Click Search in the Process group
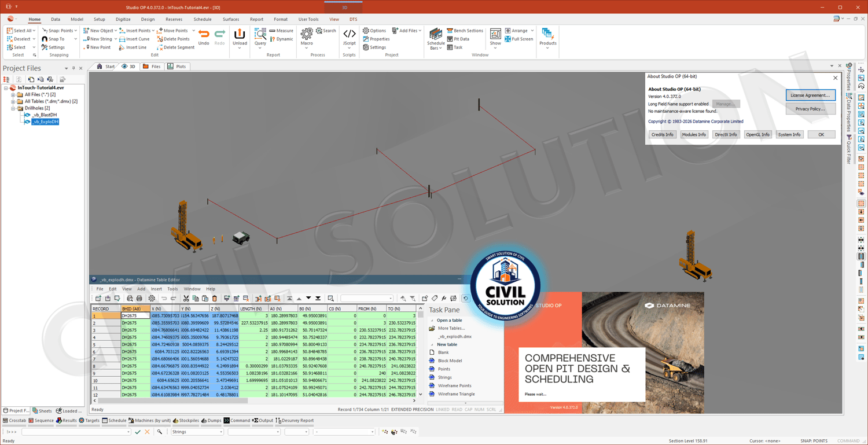 point(326,31)
